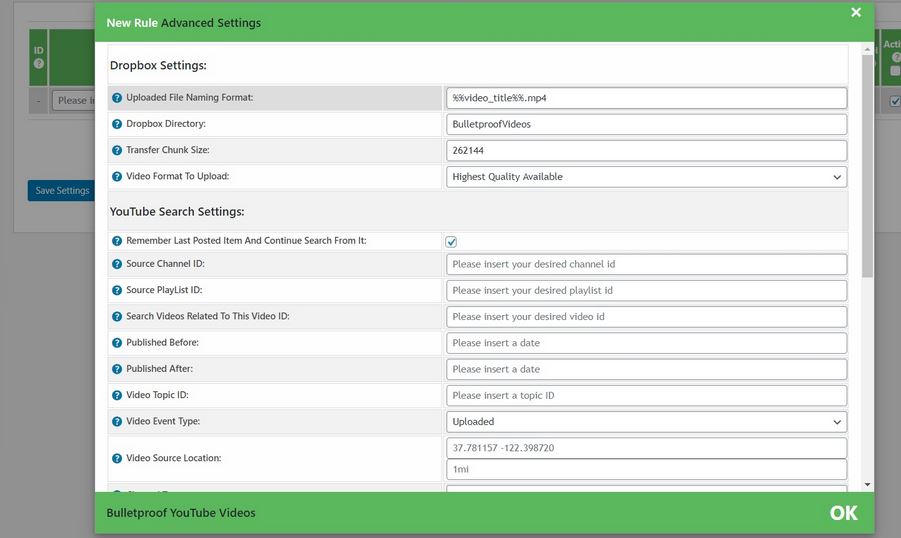This screenshot has width=901, height=538.
Task: Click the location radius 1mi field
Action: click(x=646, y=469)
